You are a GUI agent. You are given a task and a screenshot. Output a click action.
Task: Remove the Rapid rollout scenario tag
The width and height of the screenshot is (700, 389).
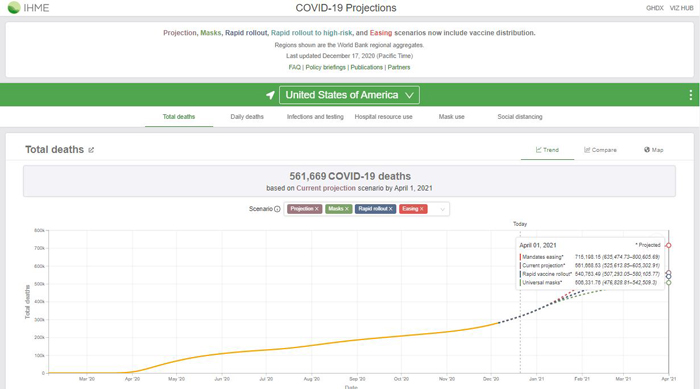point(390,209)
